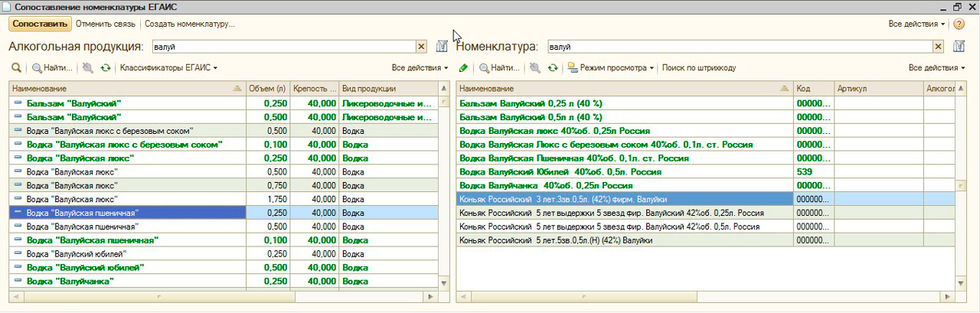Clear the Номенклатура search field with X
The height and width of the screenshot is (313, 980).
point(938,47)
